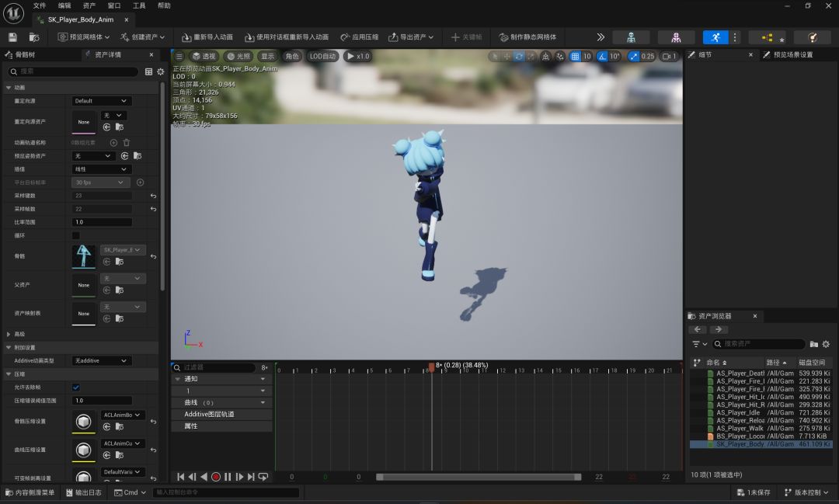The height and width of the screenshot is (504, 839).
Task: Save the current animation asset
Action: 13,37
